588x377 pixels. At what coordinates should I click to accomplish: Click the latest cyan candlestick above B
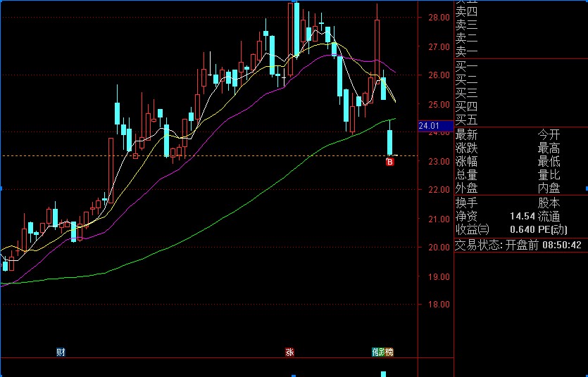[x=390, y=142]
